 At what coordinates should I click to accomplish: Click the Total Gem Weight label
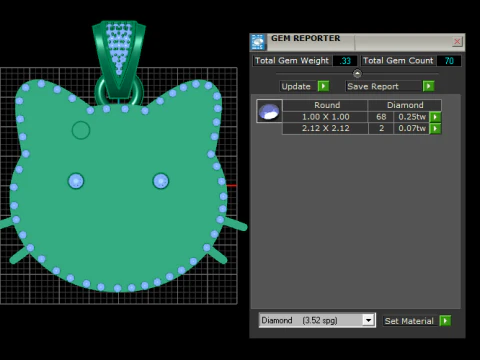(292, 61)
